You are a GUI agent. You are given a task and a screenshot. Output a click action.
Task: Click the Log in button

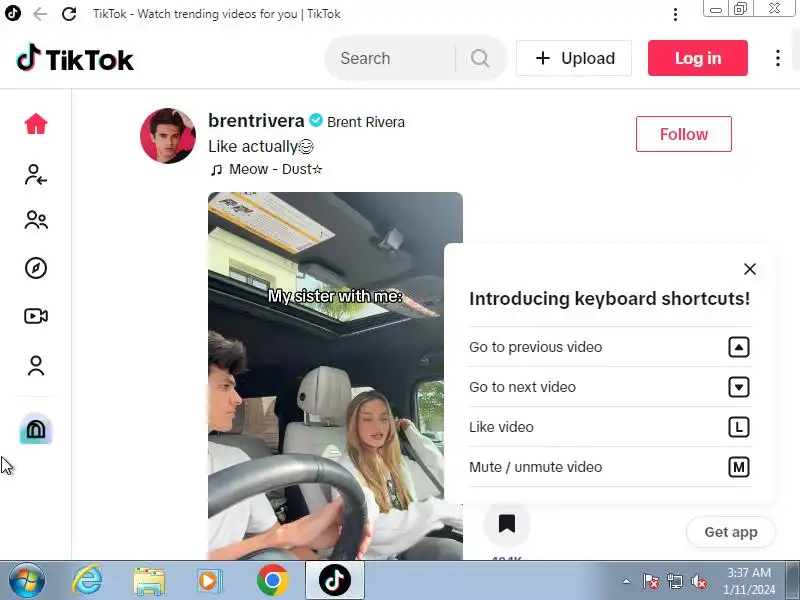tap(697, 58)
